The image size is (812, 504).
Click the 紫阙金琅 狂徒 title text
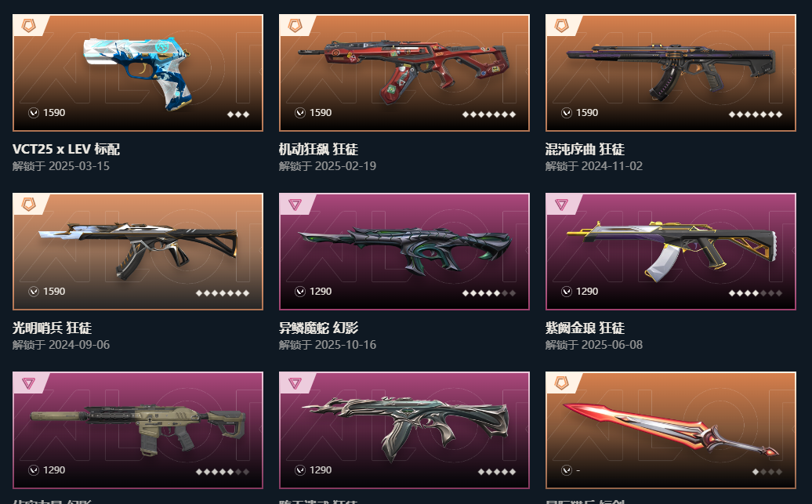tap(585, 328)
